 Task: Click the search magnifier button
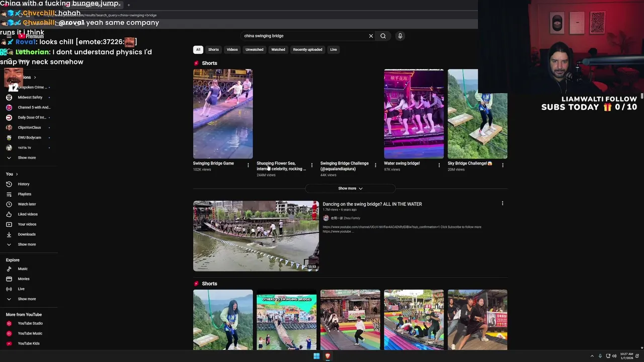coord(383,36)
